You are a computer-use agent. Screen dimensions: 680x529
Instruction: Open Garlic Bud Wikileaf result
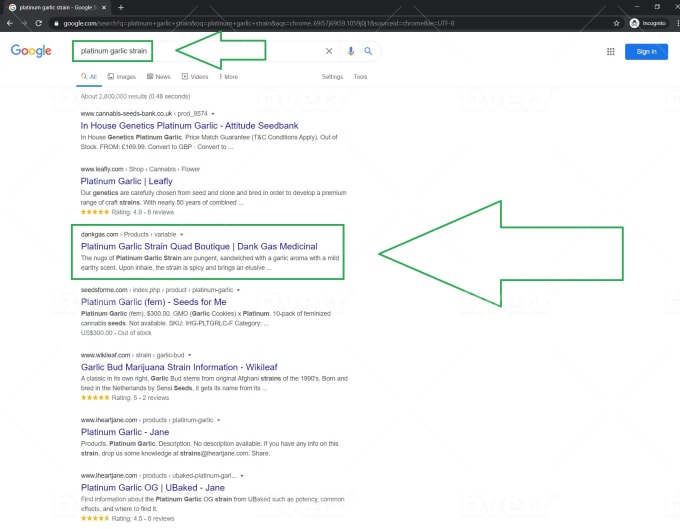[179, 367]
